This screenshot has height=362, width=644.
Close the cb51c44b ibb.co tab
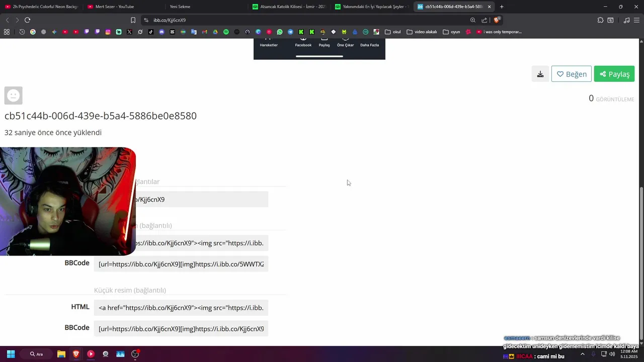click(x=489, y=7)
